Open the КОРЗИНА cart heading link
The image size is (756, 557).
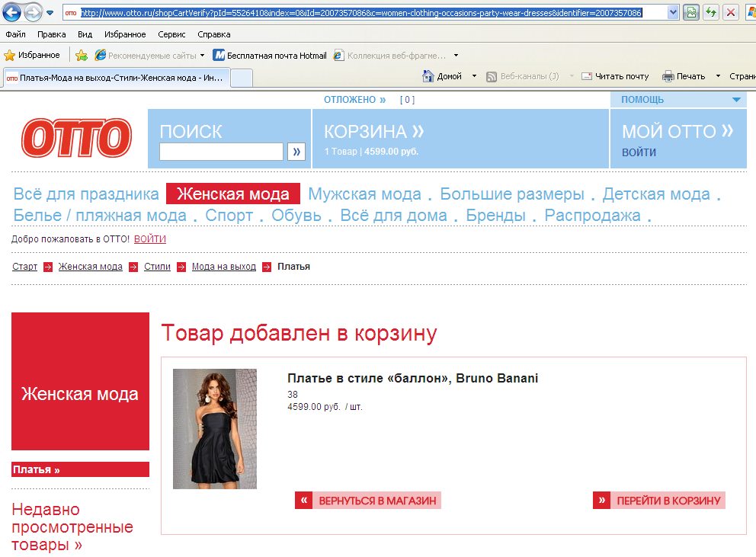[373, 131]
